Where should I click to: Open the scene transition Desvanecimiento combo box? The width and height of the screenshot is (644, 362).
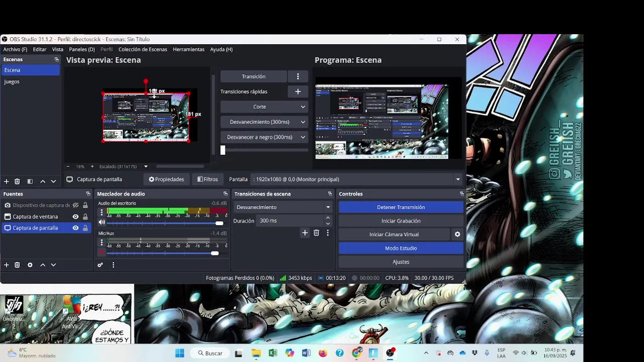click(x=283, y=207)
